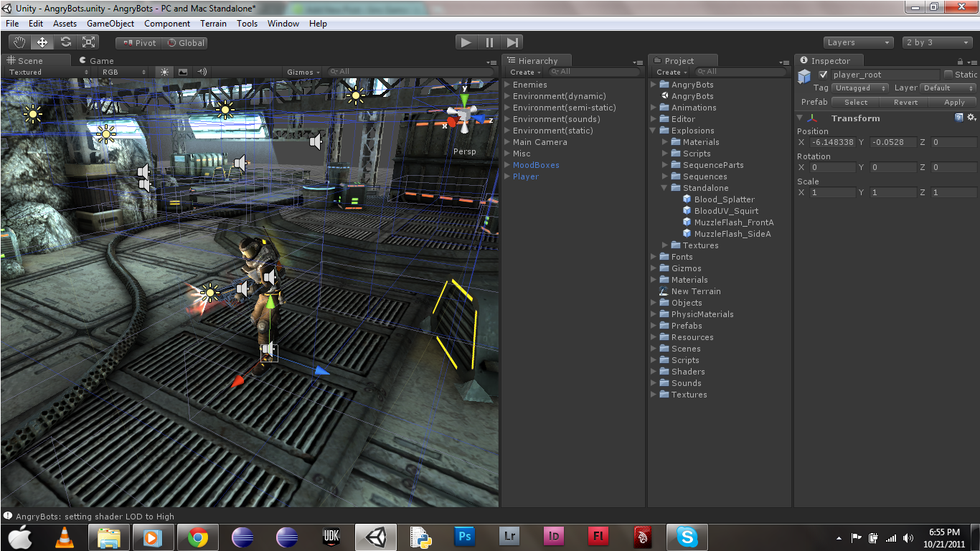Image resolution: width=980 pixels, height=551 pixels.
Task: Click the Step frame button
Action: click(512, 42)
